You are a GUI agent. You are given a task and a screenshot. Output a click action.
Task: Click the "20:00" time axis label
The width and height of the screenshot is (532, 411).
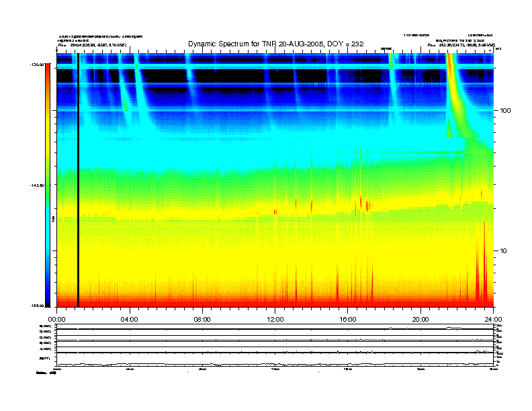420,320
